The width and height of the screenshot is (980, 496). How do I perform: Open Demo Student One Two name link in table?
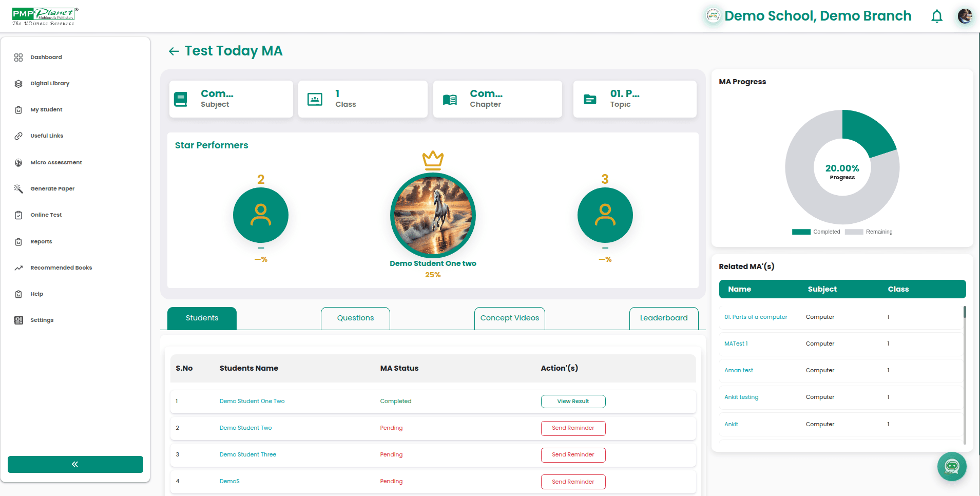point(252,402)
